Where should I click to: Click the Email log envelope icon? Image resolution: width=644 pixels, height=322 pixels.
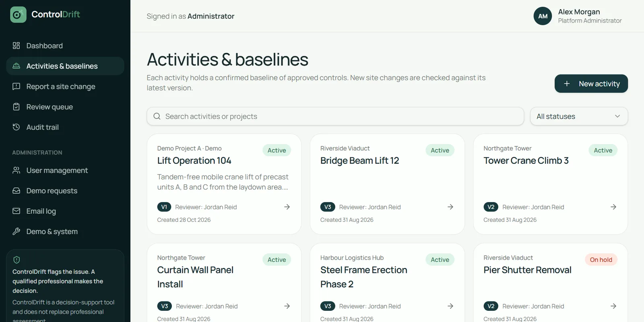(16, 211)
